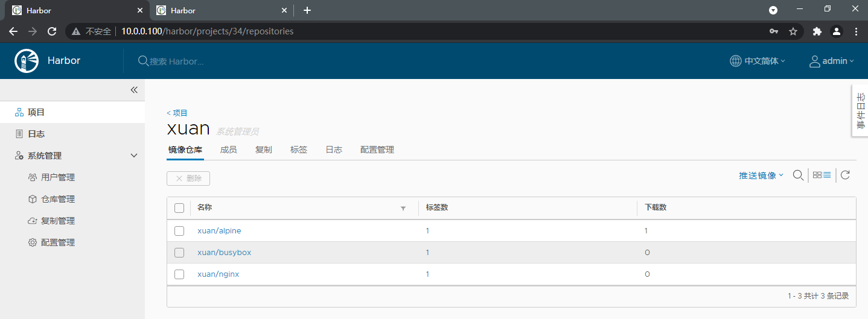Click the 删除 button

tap(188, 178)
